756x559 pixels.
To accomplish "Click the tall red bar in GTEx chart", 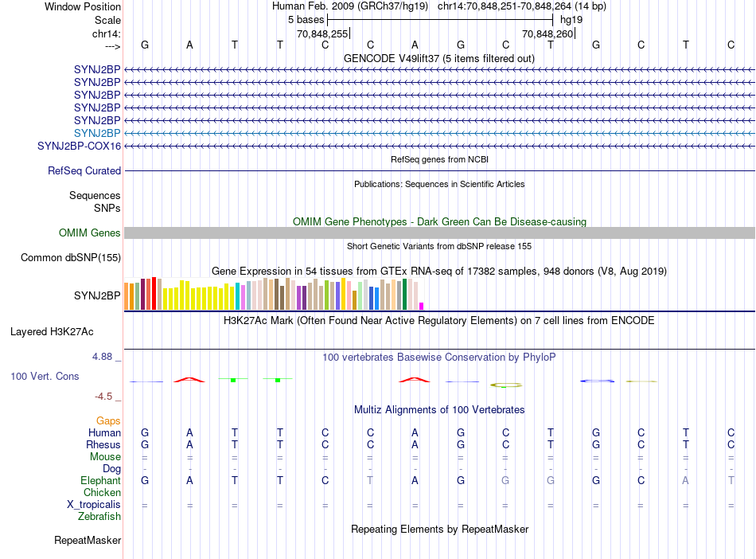I will coord(154,293).
